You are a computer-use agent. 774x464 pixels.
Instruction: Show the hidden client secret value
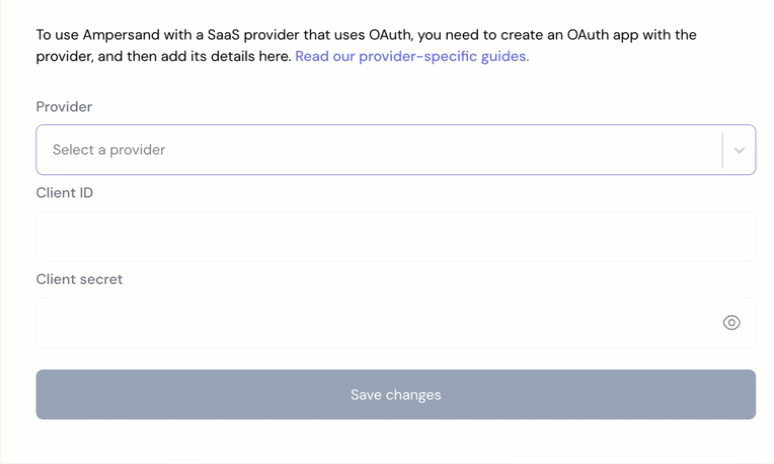(x=731, y=322)
